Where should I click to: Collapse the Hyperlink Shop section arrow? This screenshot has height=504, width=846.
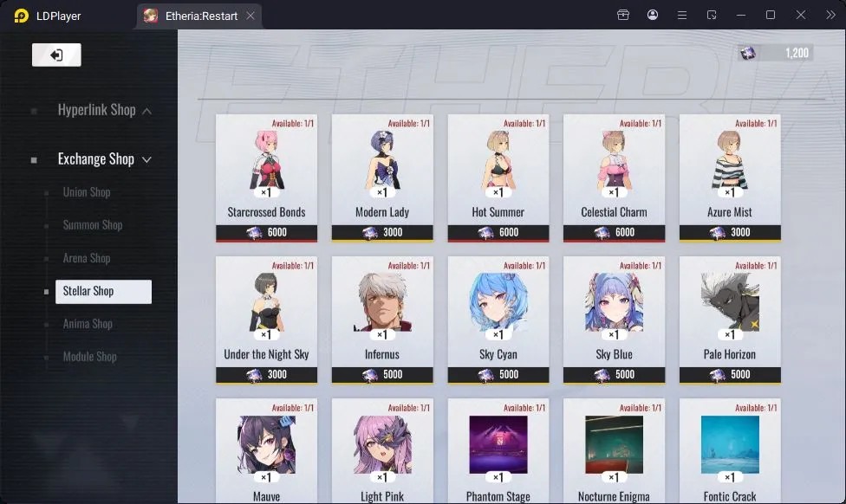[146, 111]
